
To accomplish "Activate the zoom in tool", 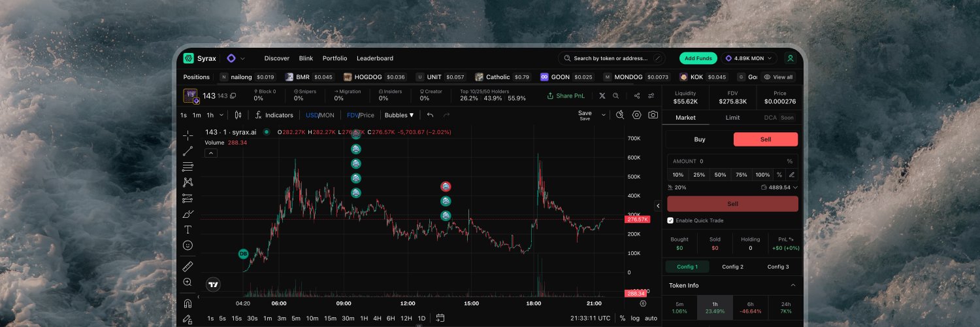I will 188,282.
